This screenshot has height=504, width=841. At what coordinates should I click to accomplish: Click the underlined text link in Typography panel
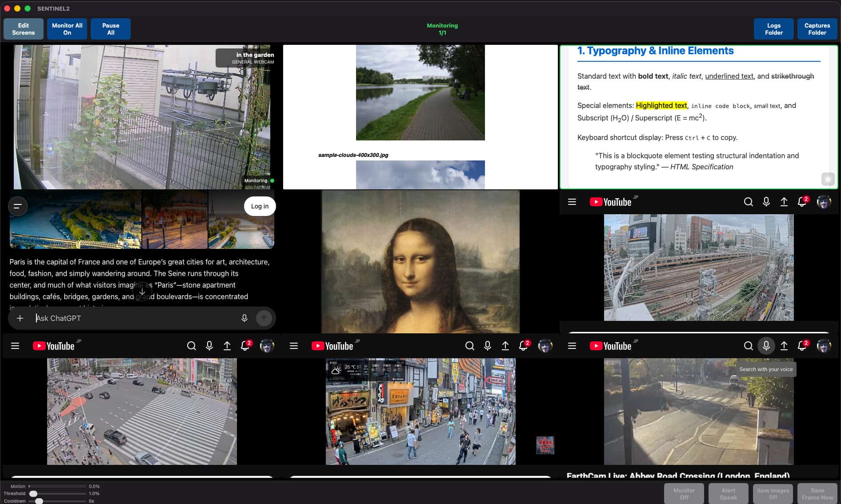729,76
